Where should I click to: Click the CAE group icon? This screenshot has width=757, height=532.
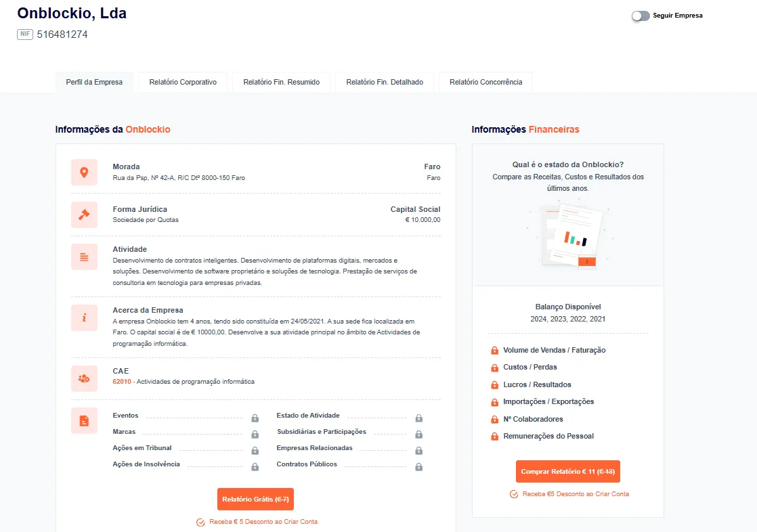click(x=84, y=378)
